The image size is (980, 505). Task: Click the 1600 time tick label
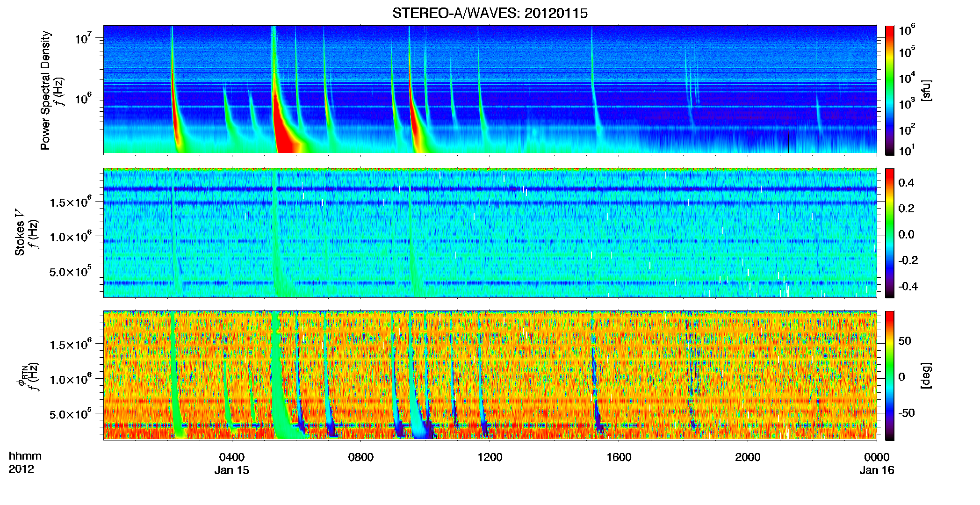pos(619,457)
